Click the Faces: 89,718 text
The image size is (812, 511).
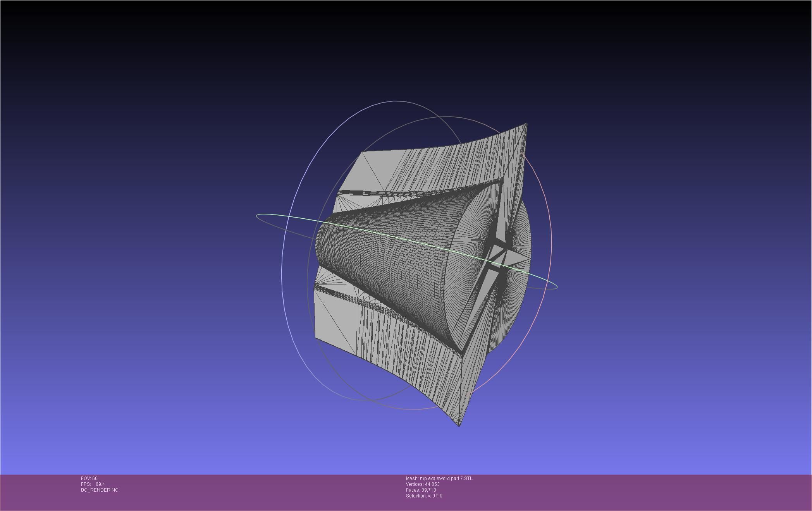pyautogui.click(x=421, y=490)
